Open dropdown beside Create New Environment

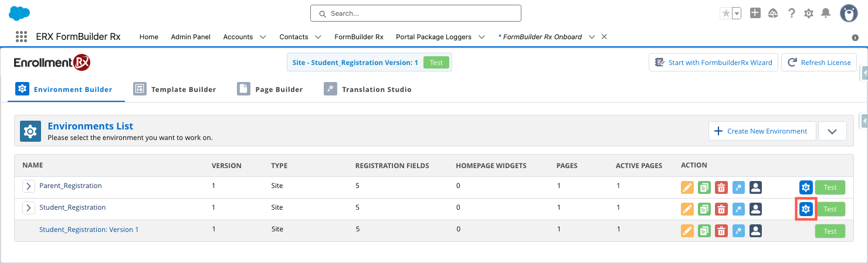(832, 131)
